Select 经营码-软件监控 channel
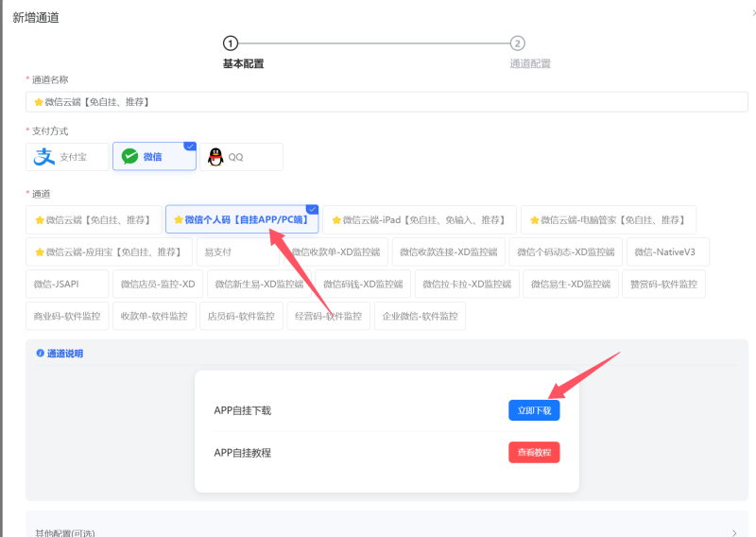 click(328, 316)
